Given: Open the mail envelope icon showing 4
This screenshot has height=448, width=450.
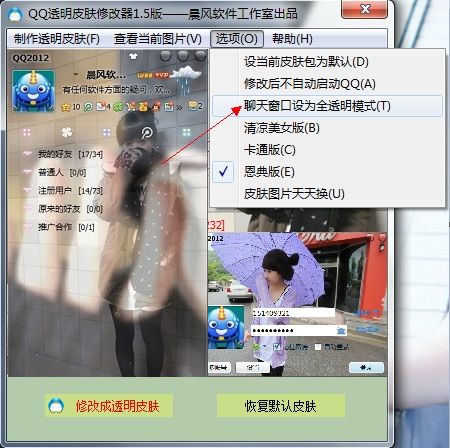Looking at the screenshot, I should coord(101,107).
